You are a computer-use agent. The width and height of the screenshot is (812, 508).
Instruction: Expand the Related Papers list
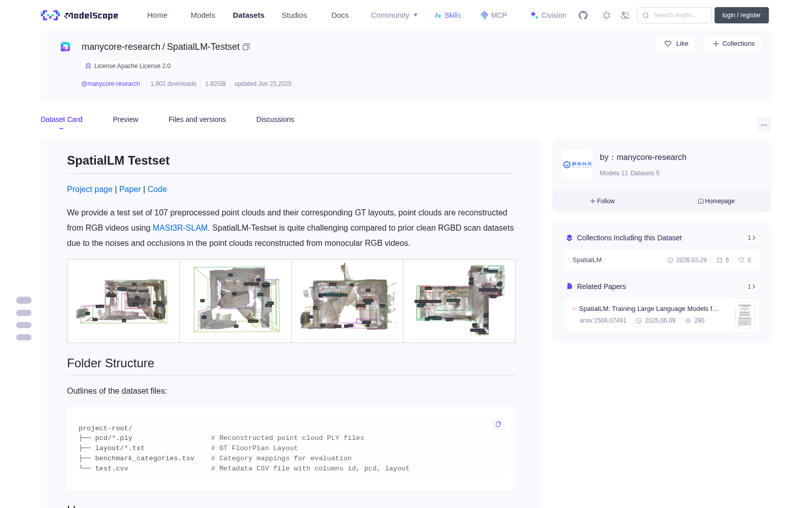click(x=752, y=287)
